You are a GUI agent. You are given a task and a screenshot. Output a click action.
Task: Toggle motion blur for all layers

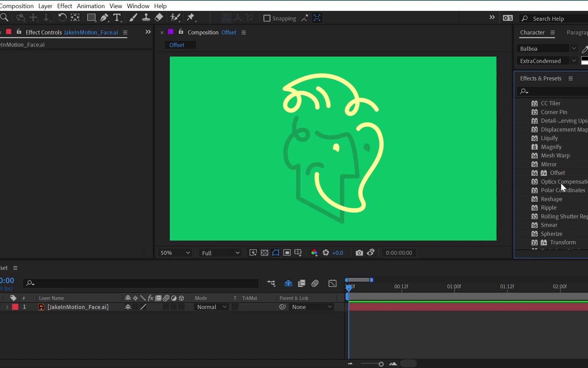tap(315, 283)
